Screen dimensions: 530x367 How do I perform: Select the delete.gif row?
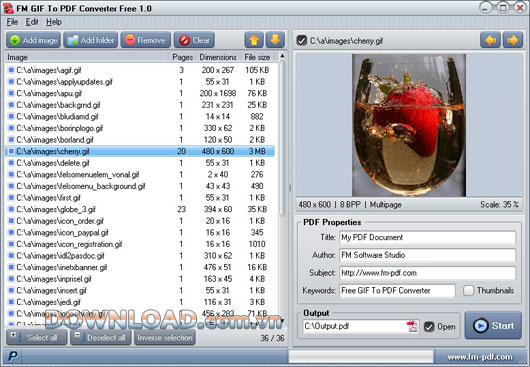point(140,163)
